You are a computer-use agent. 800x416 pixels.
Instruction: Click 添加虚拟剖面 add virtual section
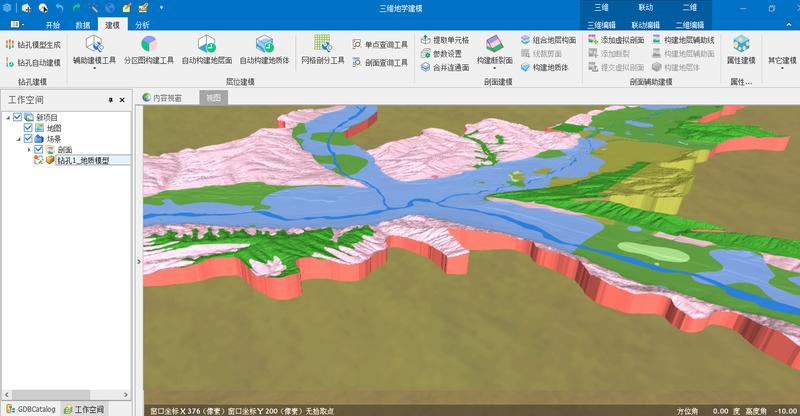click(x=616, y=40)
